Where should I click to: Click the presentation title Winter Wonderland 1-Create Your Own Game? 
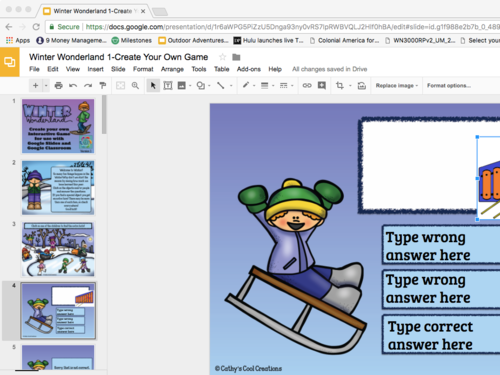[118, 57]
